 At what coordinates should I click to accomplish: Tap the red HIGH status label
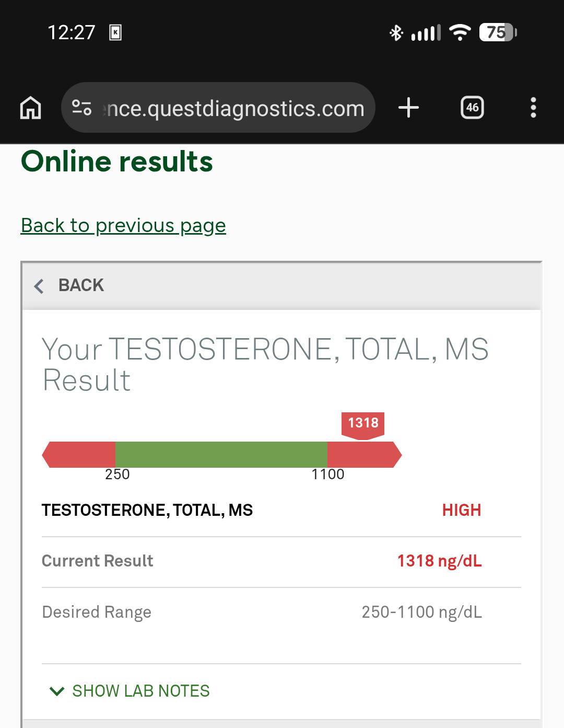point(462,510)
